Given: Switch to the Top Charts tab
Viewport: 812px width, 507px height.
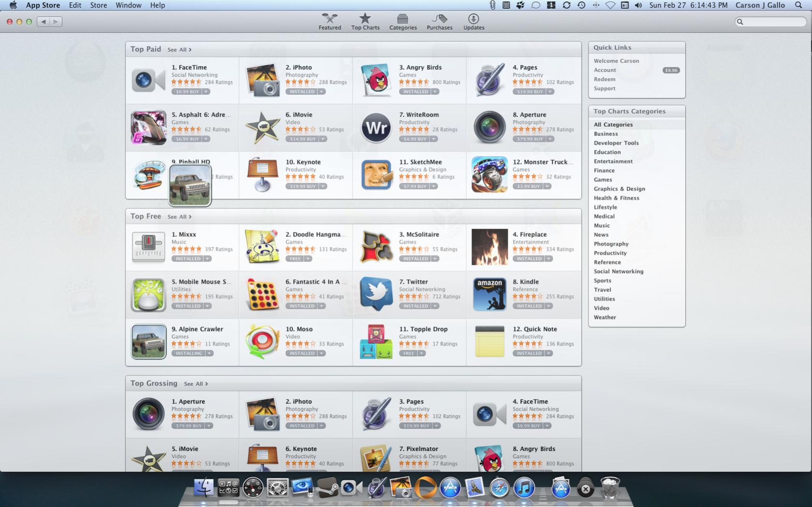Looking at the screenshot, I should pos(365,22).
